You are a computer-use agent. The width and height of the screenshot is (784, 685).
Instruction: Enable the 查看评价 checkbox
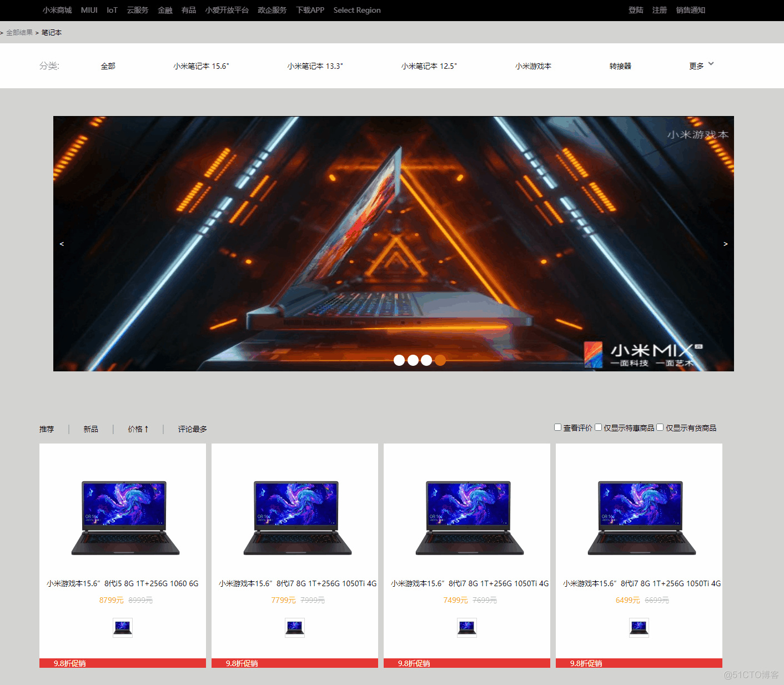click(557, 427)
